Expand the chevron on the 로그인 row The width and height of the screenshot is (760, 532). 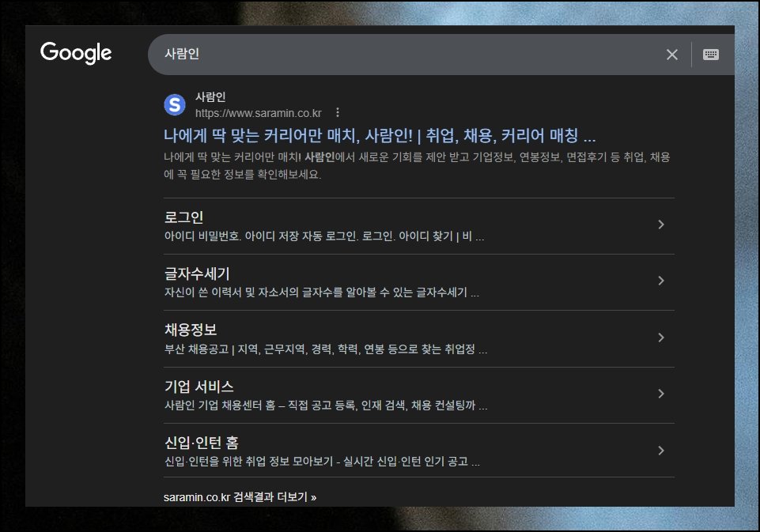click(x=660, y=224)
